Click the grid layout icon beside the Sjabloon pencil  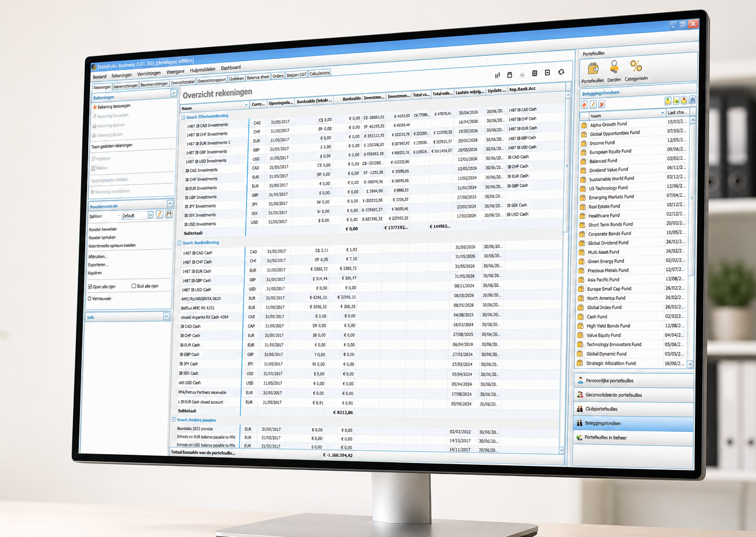(169, 214)
